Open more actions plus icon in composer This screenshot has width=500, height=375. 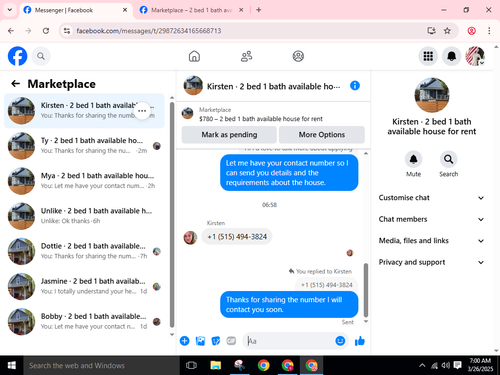[185, 341]
